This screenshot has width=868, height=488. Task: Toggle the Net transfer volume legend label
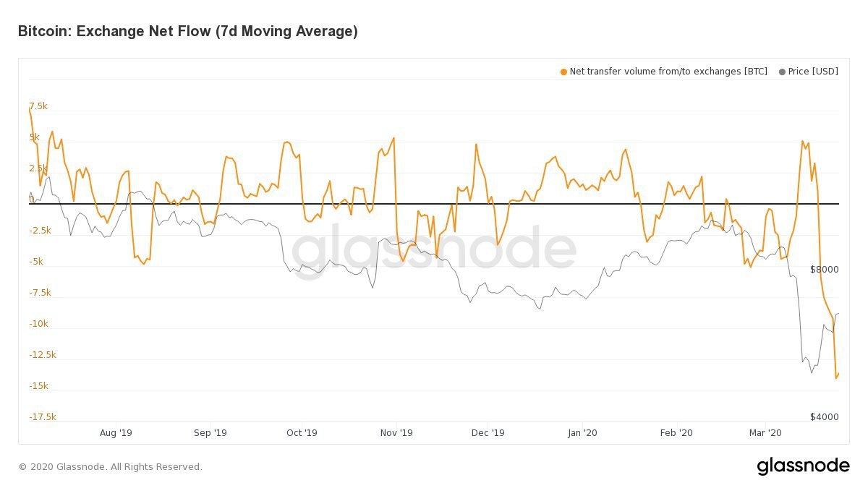[668, 72]
